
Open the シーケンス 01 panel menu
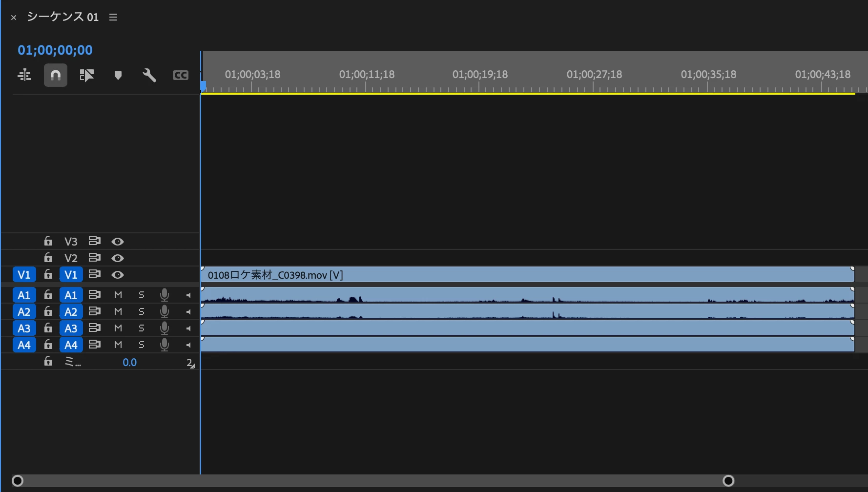coord(113,17)
